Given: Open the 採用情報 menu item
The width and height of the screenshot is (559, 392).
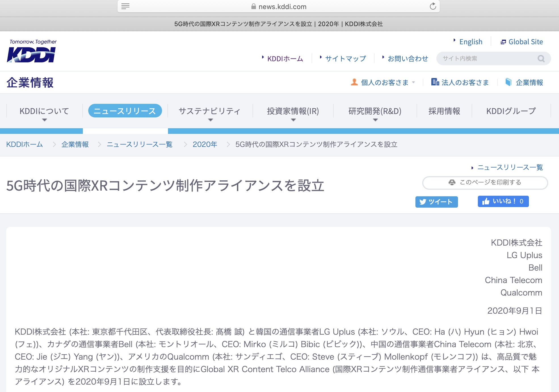Looking at the screenshot, I should click(x=444, y=111).
